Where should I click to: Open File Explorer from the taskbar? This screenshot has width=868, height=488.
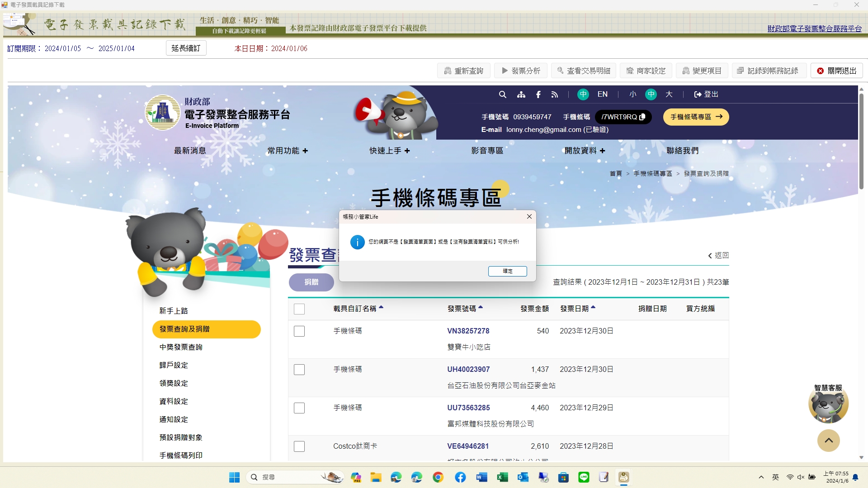(x=376, y=477)
